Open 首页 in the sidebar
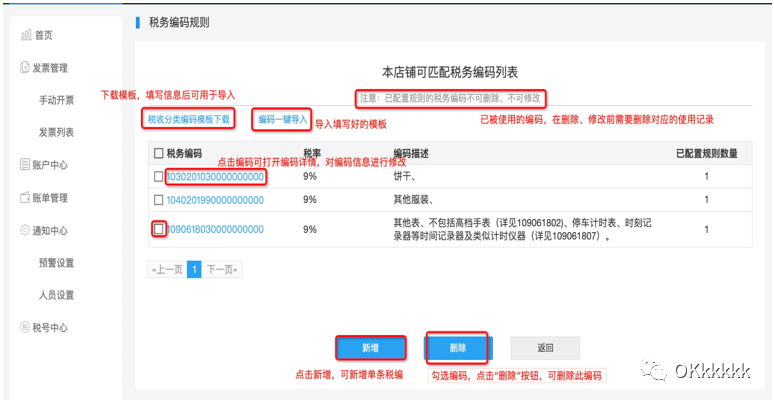 coord(43,35)
